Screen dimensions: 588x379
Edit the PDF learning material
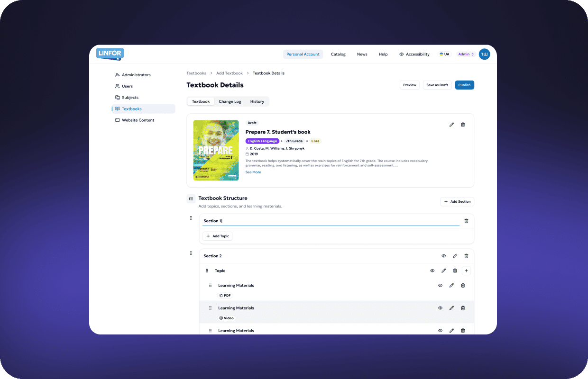451,286
